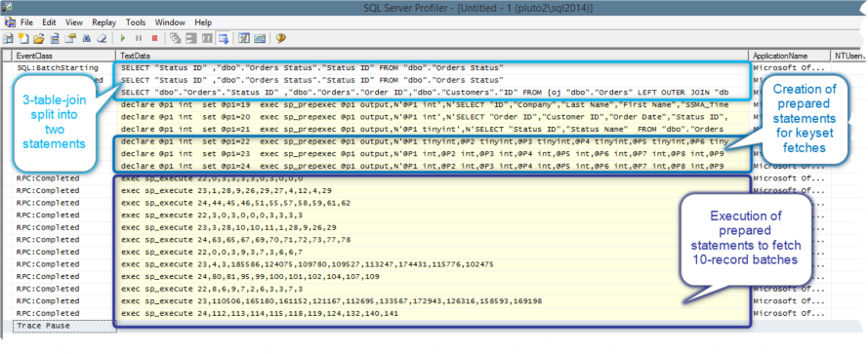868x354 pixels.
Task: Open the Replay menu
Action: [104, 22]
